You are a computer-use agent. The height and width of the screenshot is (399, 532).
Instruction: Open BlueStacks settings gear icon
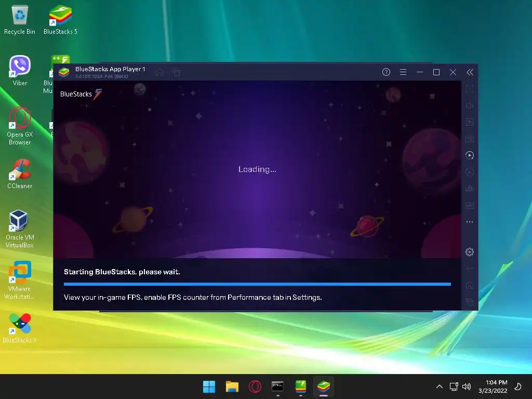pyautogui.click(x=470, y=252)
